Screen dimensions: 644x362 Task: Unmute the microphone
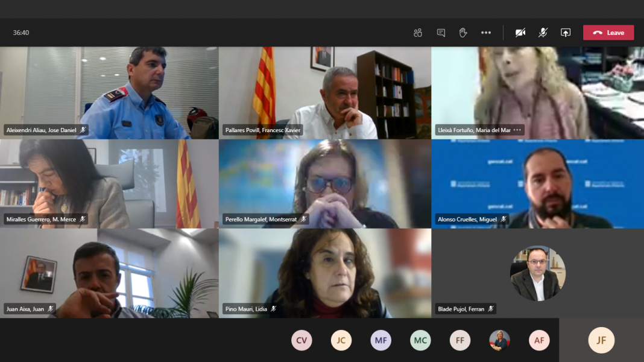click(x=543, y=33)
